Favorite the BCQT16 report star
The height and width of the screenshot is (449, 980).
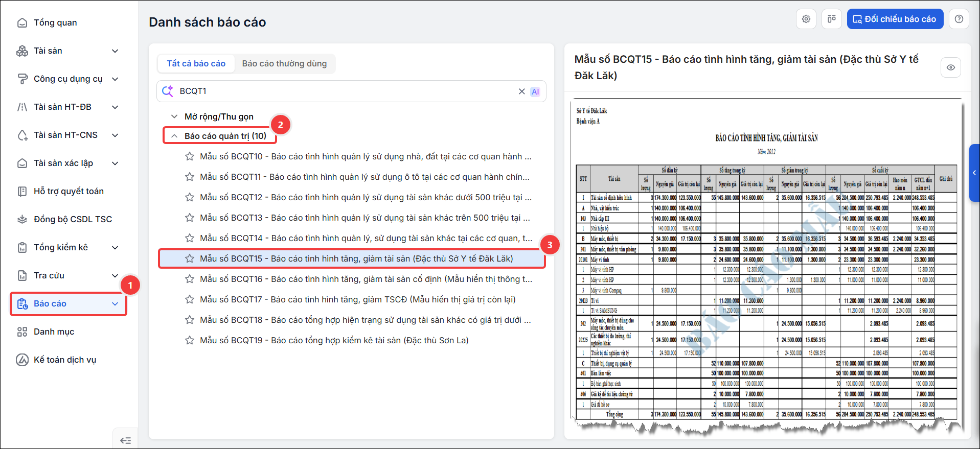[190, 279]
